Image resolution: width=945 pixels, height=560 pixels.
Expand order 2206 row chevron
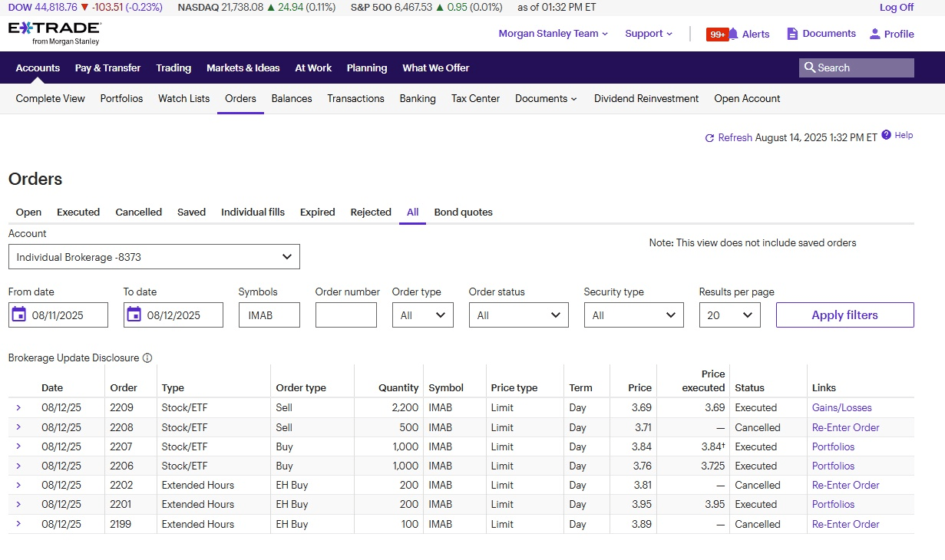click(18, 466)
